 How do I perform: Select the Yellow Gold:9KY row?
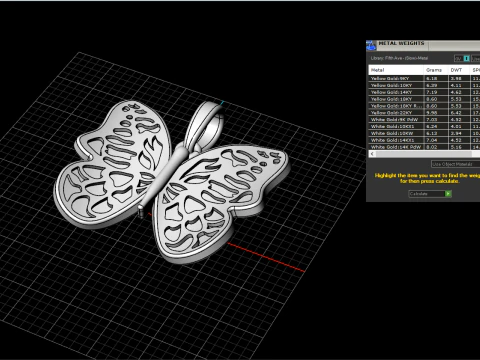coord(424,78)
